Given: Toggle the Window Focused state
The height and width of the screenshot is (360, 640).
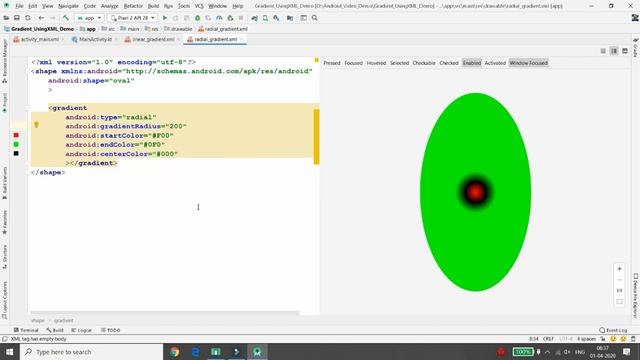Looking at the screenshot, I should tap(529, 63).
